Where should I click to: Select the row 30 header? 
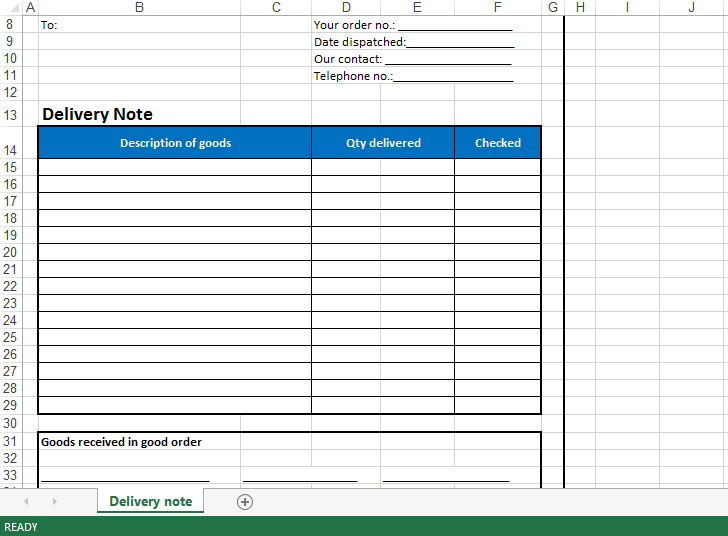pos(11,423)
